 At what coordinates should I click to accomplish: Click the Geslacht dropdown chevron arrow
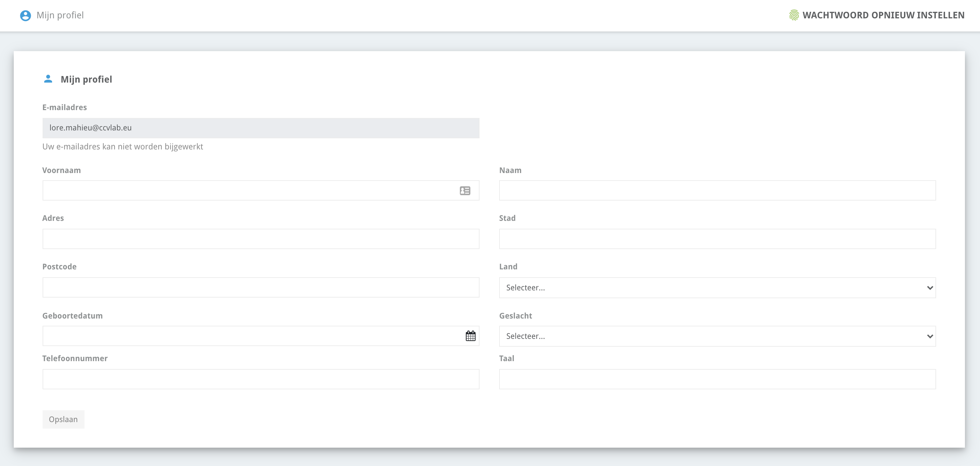[930, 336]
